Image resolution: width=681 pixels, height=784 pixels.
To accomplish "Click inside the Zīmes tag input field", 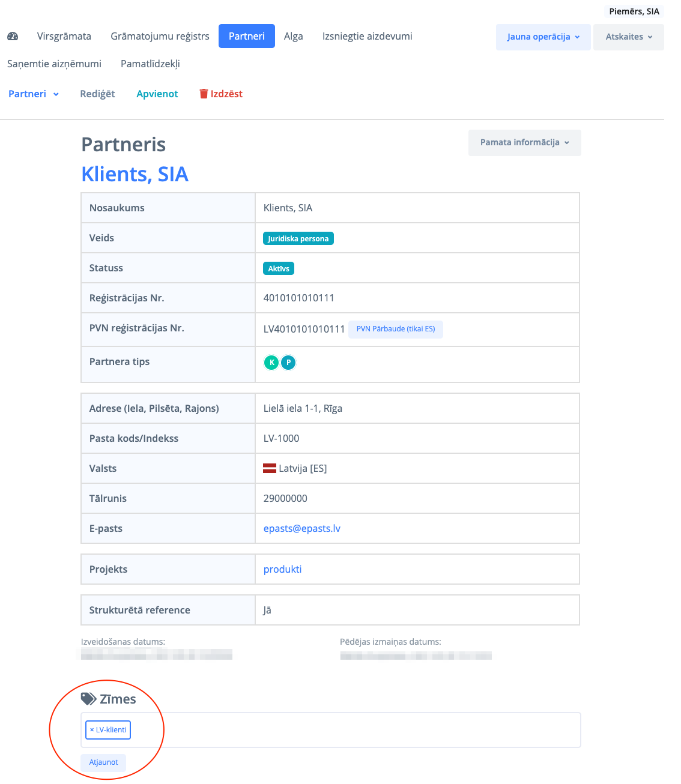I will [x=354, y=730].
